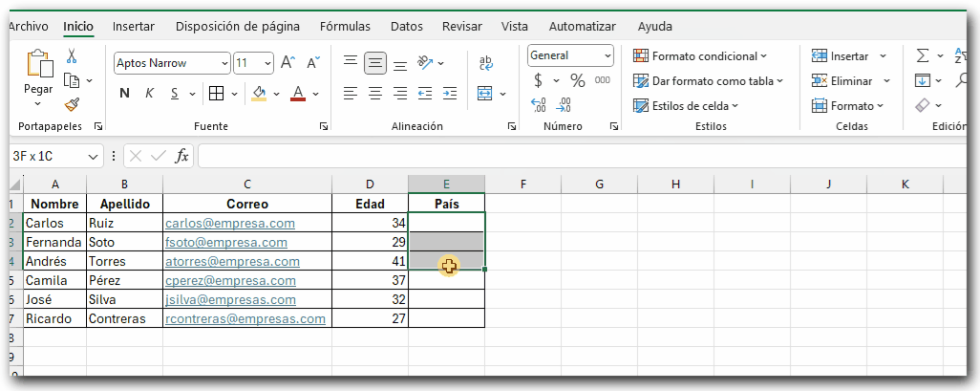Expand font color dropdown arrow

tap(315, 95)
